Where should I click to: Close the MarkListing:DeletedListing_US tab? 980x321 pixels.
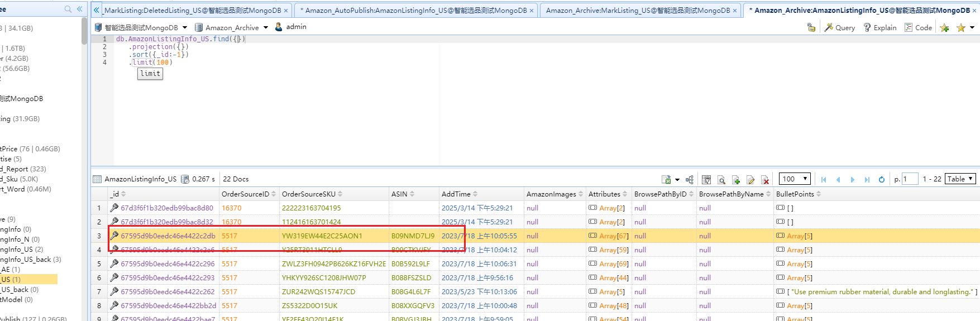(x=286, y=11)
